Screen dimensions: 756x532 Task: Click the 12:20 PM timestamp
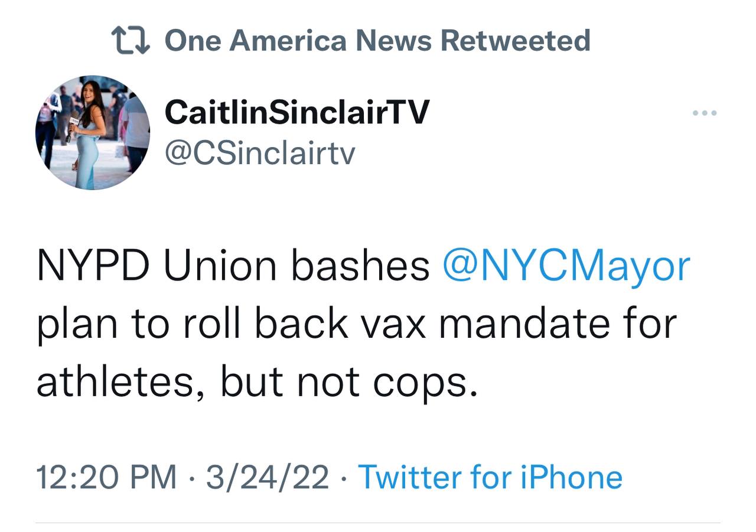106,476
